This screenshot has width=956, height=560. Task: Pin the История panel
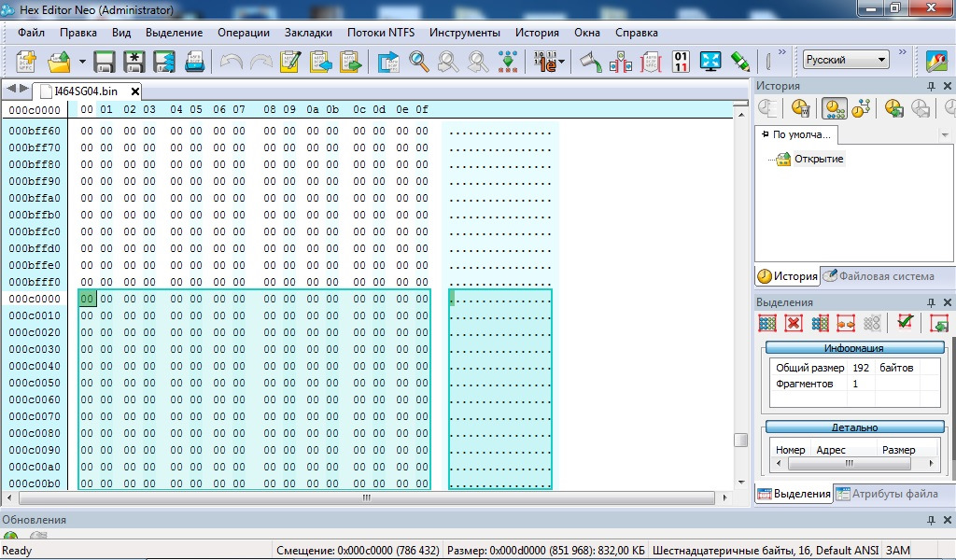point(931,86)
